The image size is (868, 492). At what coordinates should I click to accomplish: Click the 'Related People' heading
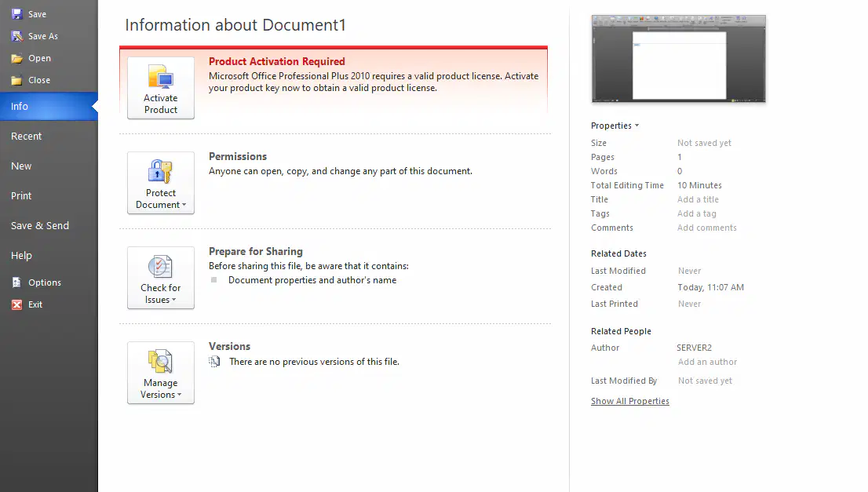coord(621,331)
